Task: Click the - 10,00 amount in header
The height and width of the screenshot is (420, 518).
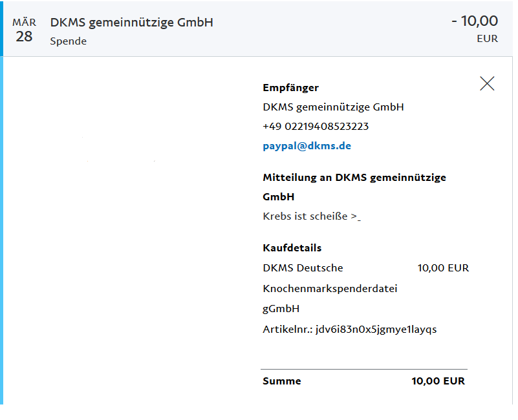Action: pyautogui.click(x=475, y=21)
